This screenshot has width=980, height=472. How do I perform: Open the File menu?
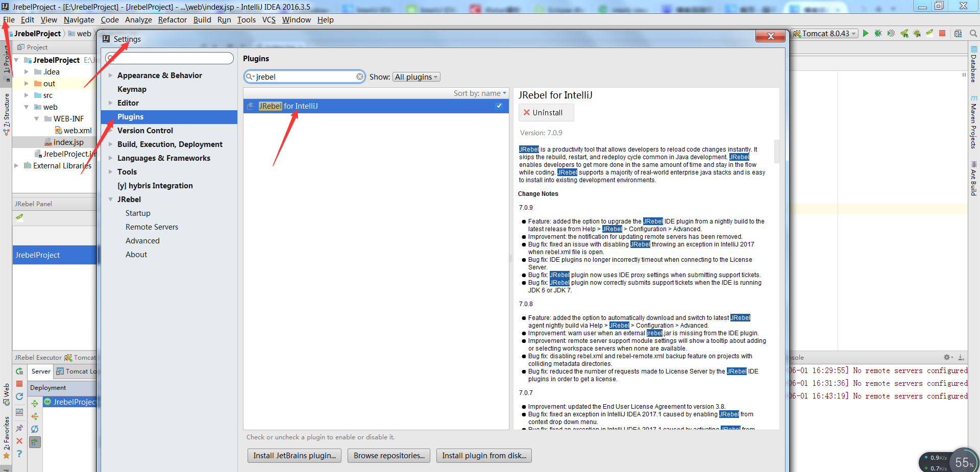[x=9, y=20]
